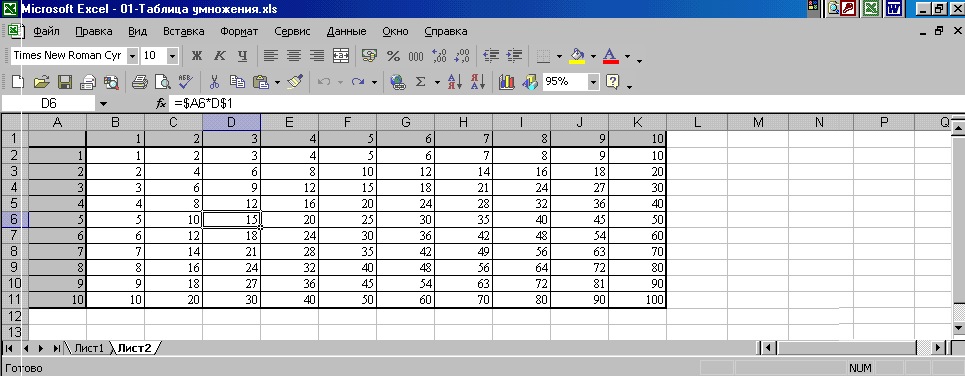Click the Open file folder icon
The image size is (965, 376).
41,82
